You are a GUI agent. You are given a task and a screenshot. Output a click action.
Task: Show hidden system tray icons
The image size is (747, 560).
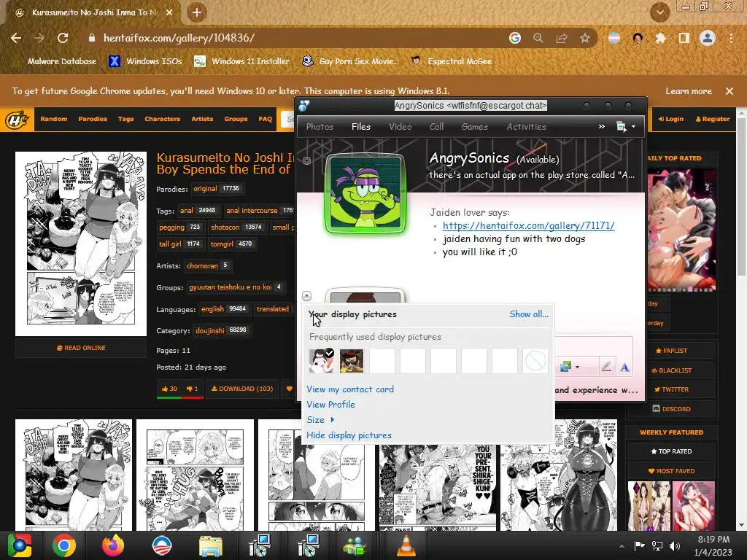[x=622, y=546]
